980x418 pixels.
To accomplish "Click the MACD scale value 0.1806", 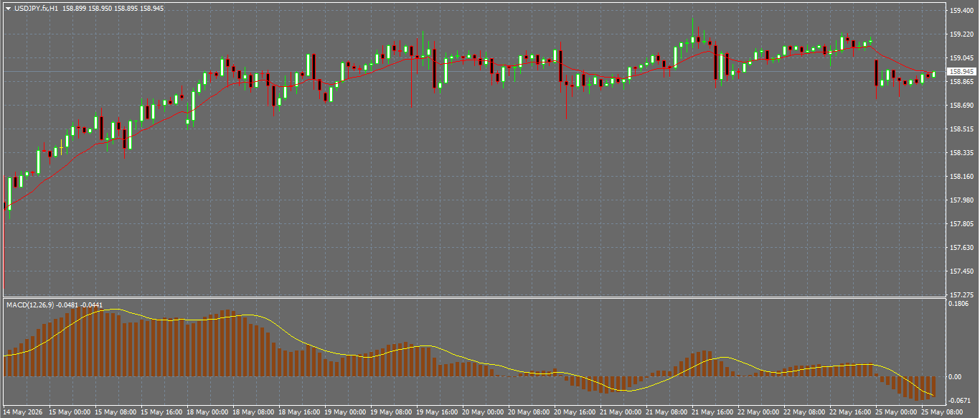I will tap(960, 304).
